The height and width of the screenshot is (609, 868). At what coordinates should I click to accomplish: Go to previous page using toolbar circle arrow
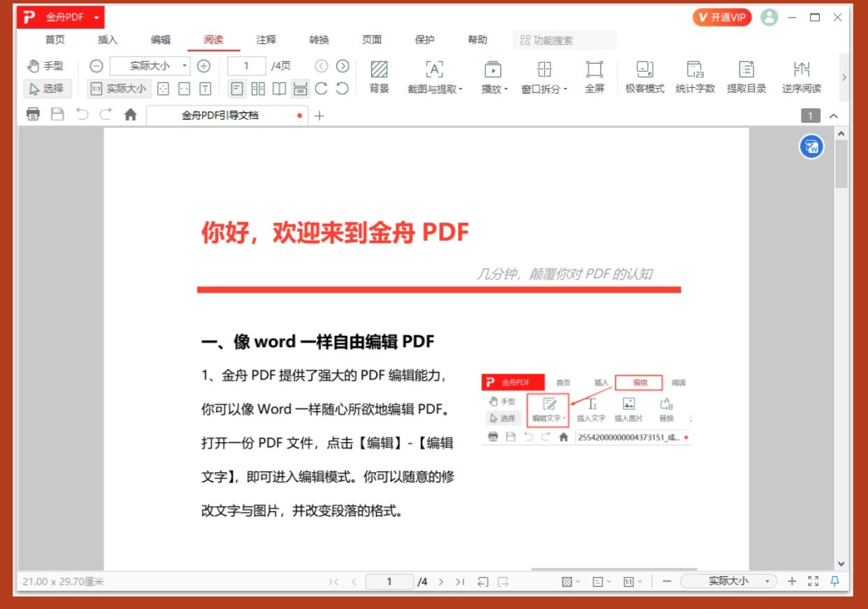(x=321, y=66)
